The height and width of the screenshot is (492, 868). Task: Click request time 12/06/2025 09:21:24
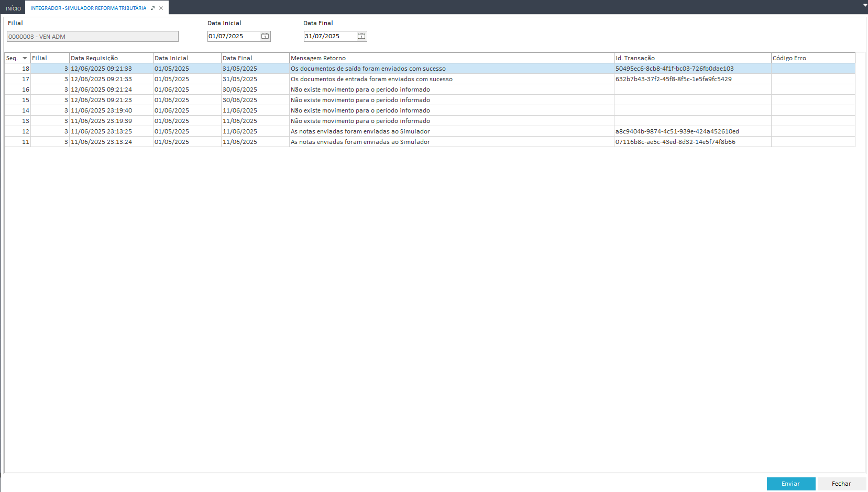(102, 90)
